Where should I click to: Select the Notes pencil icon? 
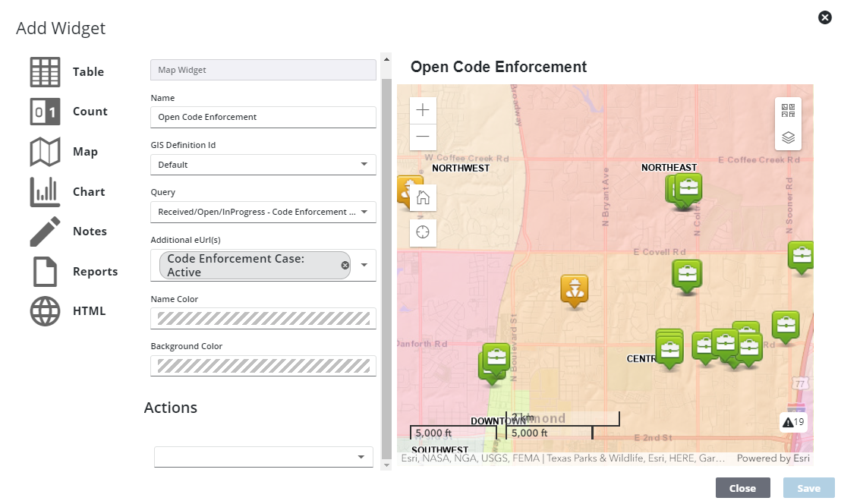click(45, 232)
